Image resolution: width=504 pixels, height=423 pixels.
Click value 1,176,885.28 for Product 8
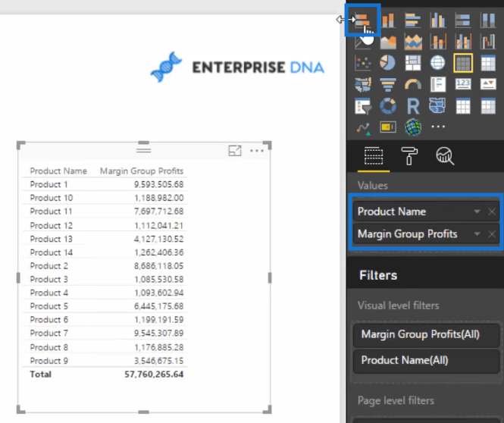159,347
